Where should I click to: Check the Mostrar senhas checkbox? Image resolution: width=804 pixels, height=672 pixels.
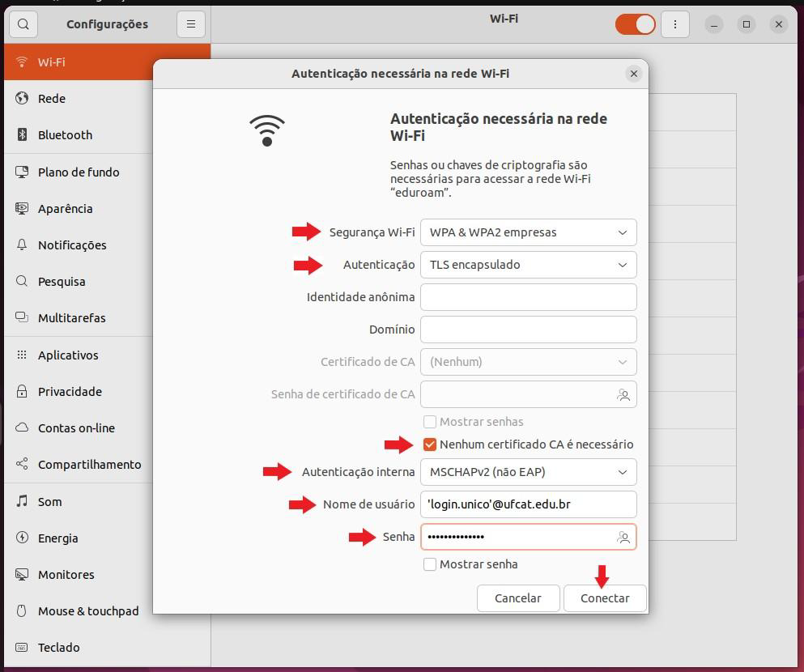point(430,422)
